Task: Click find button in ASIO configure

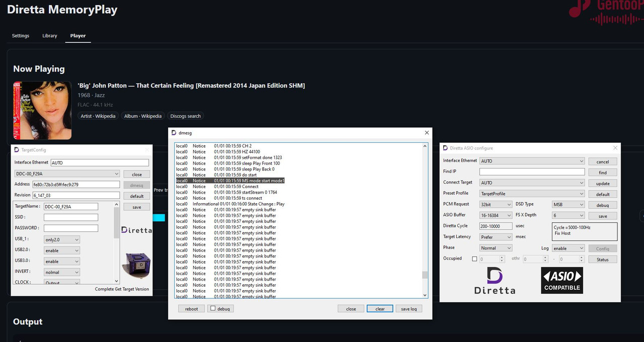Action: pos(603,173)
